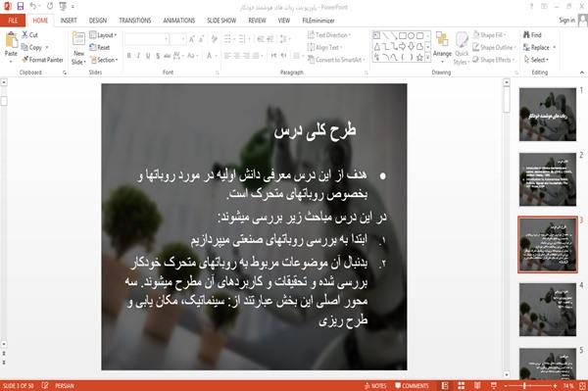Click spell check icon in status bar
Screen dimensions: 588x391
(45, 385)
